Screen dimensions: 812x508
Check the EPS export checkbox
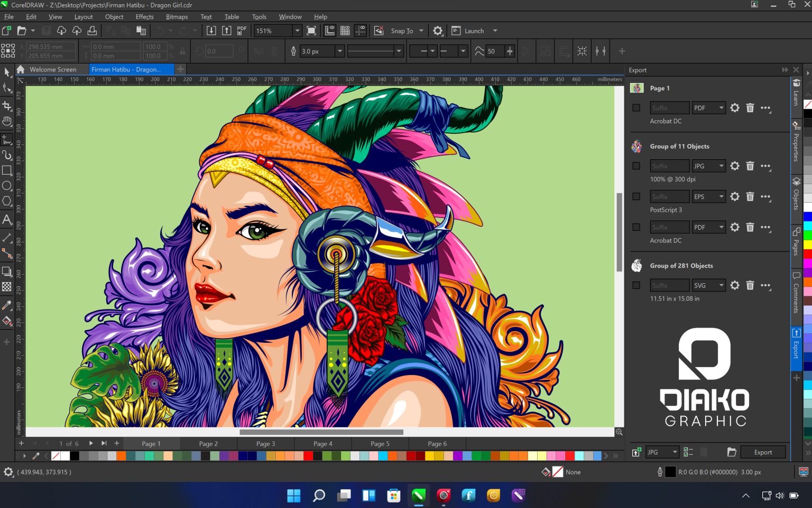click(x=636, y=197)
